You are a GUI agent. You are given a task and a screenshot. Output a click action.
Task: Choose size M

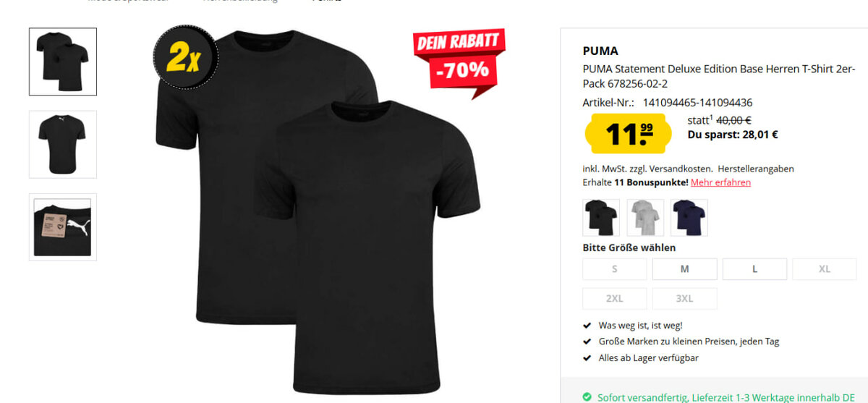point(685,269)
